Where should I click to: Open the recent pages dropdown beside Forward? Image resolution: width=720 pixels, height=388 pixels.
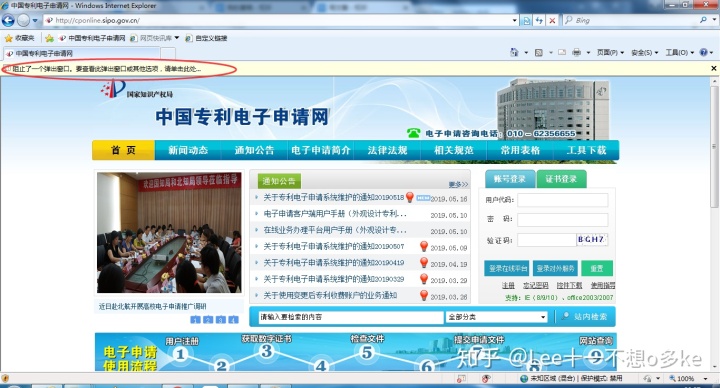tap(35, 21)
